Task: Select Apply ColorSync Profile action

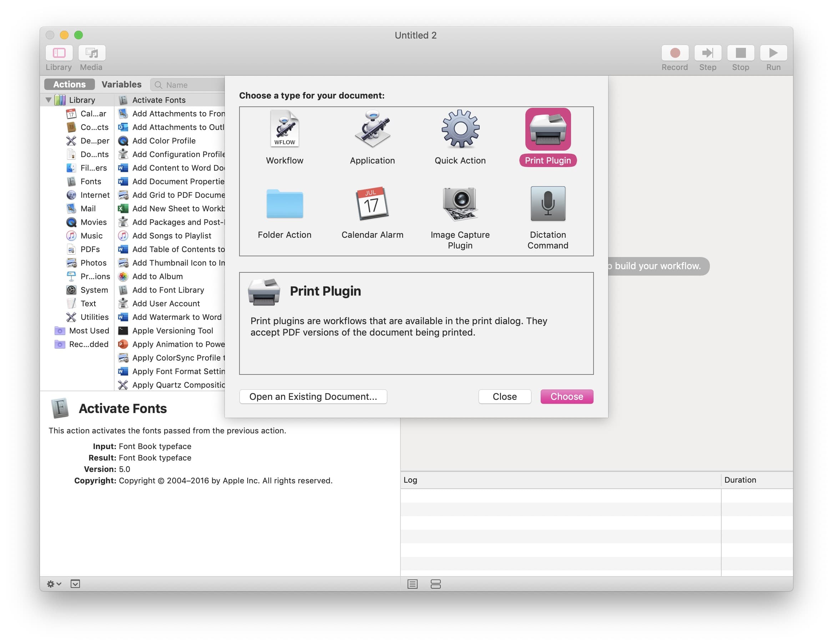Action: pos(170,358)
